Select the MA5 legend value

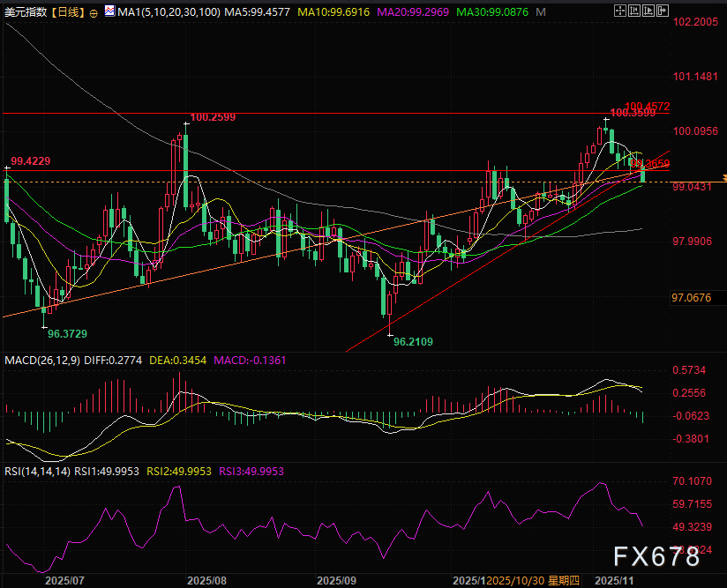[x=253, y=12]
